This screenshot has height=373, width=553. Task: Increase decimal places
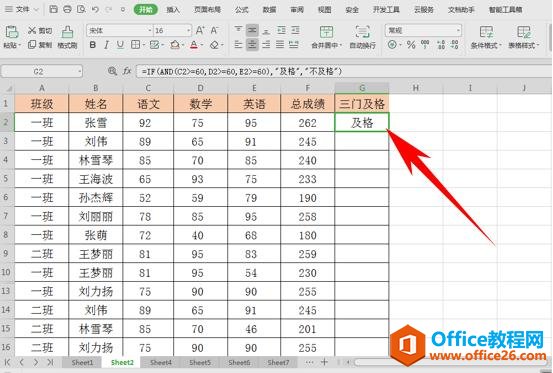[x=441, y=44]
